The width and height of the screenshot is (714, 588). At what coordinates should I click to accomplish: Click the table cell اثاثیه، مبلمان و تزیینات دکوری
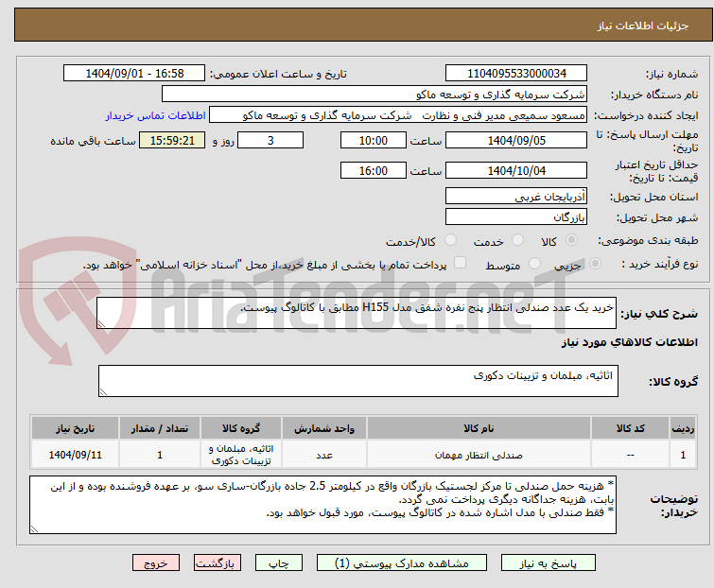[x=241, y=455]
